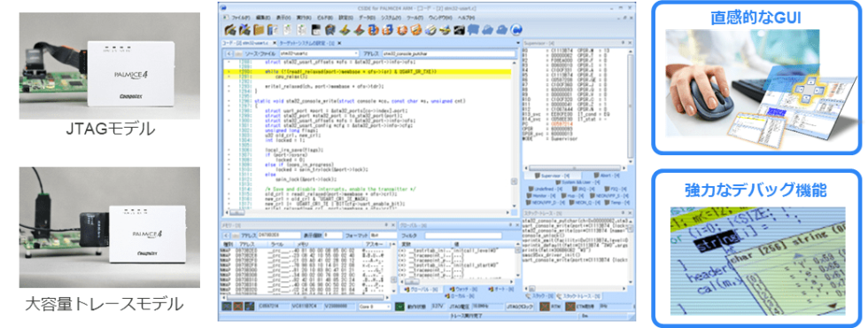Open the source file dropdown stm32-usart.c

click(x=319, y=54)
